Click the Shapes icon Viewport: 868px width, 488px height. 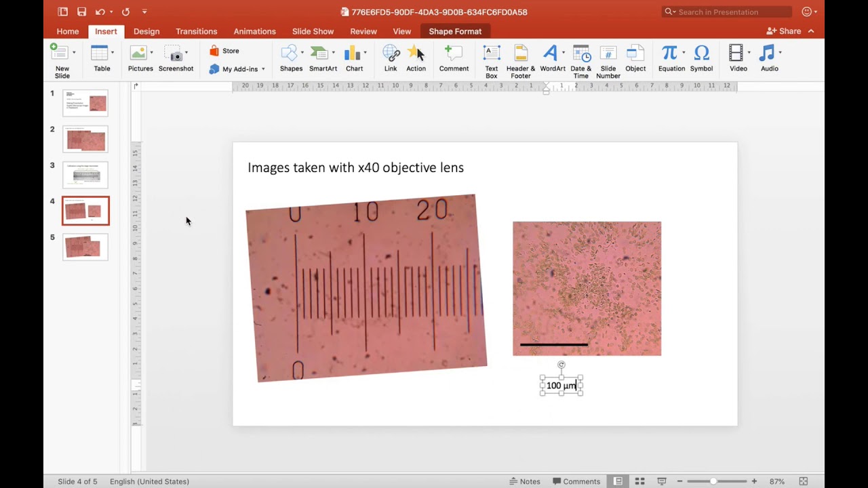click(290, 53)
